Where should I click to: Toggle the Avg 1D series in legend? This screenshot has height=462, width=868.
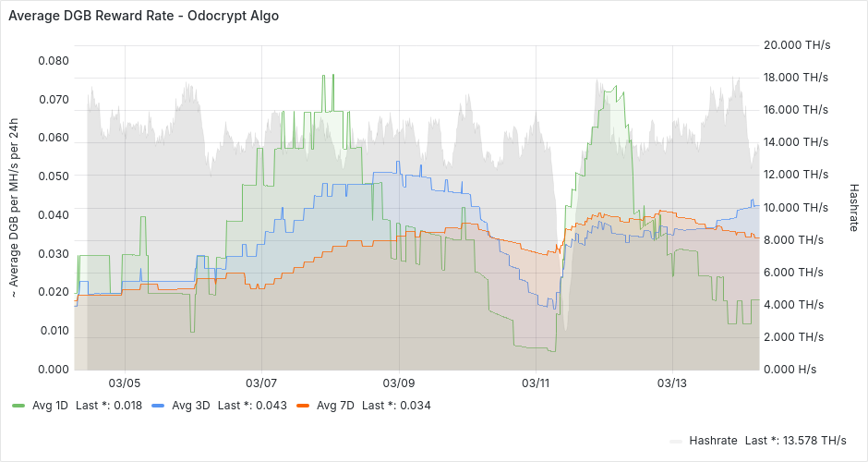point(50,406)
